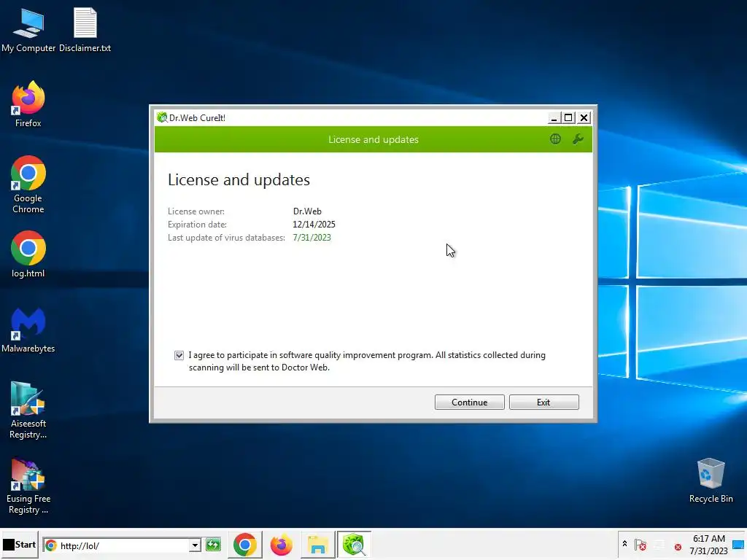Open Chrome from the taskbar
The height and width of the screenshot is (560, 747).
pyautogui.click(x=245, y=545)
